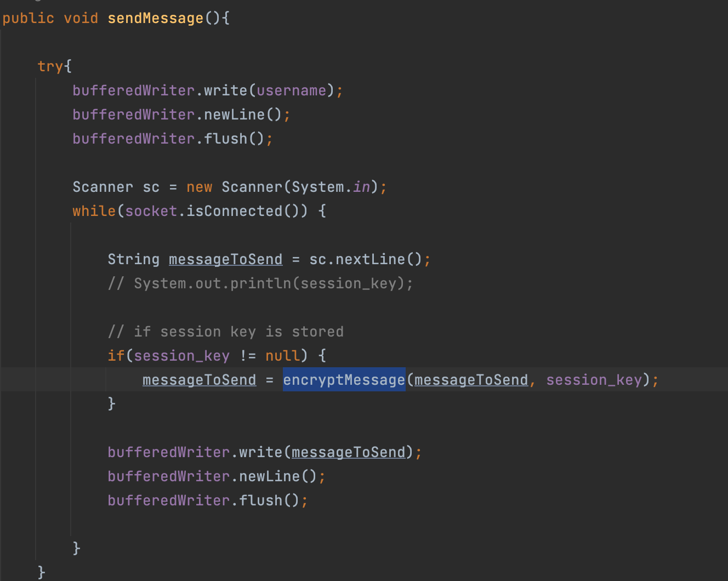The height and width of the screenshot is (581, 728).
Task: Click the while keyword
Action: click(94, 211)
